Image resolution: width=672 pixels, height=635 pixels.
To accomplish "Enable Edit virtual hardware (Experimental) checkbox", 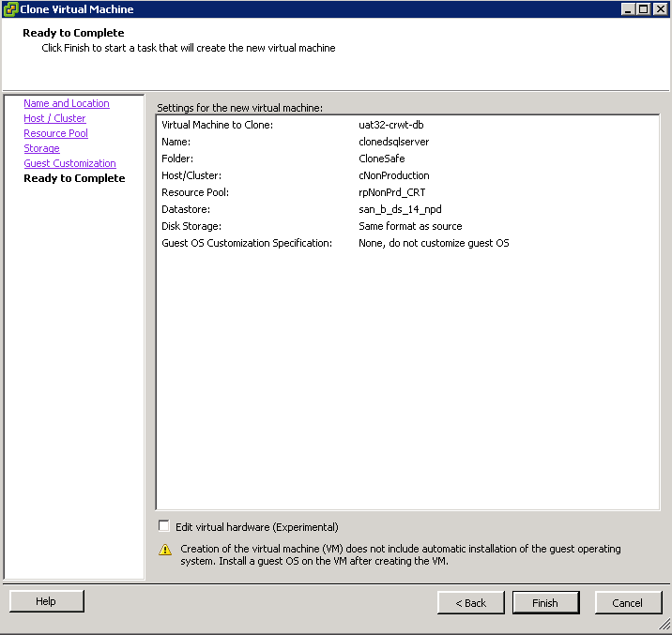I will 163,526.
